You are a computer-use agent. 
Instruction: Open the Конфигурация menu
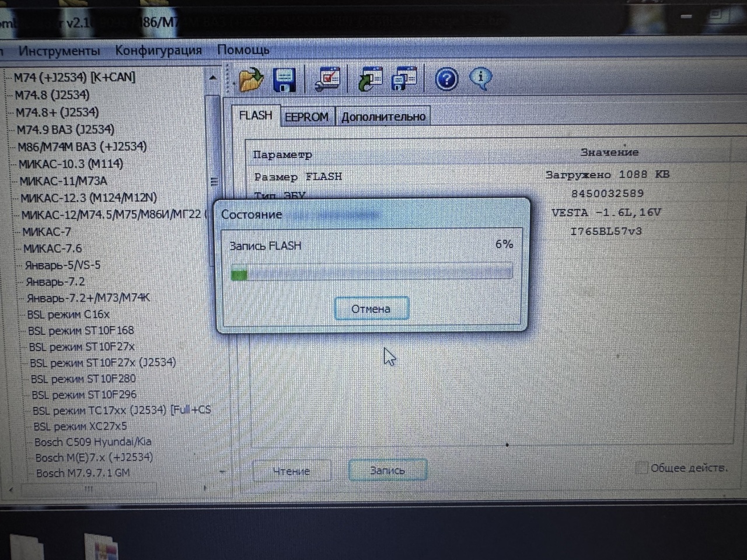(158, 50)
